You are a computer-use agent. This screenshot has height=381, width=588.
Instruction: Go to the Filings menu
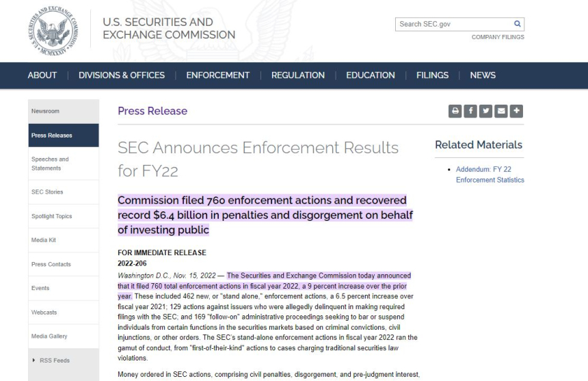click(432, 75)
